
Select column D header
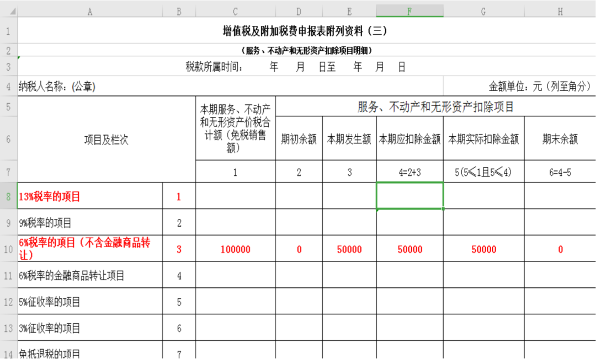299,12
